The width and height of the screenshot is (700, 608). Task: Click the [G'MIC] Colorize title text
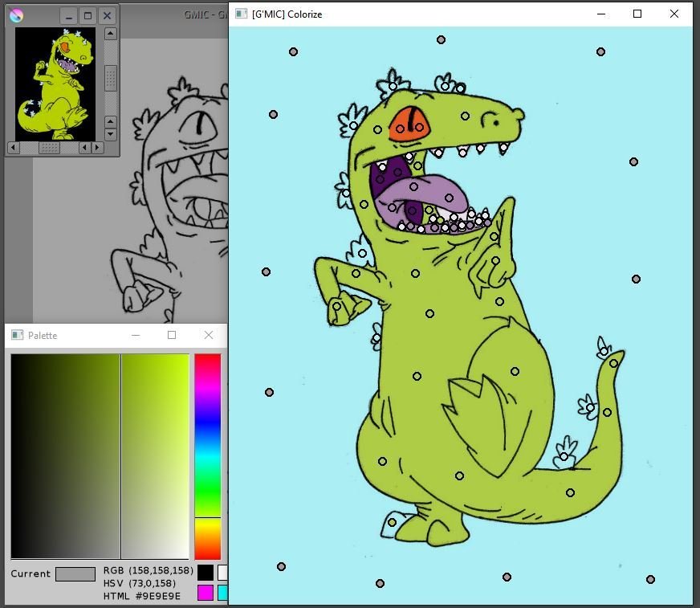[x=287, y=14]
